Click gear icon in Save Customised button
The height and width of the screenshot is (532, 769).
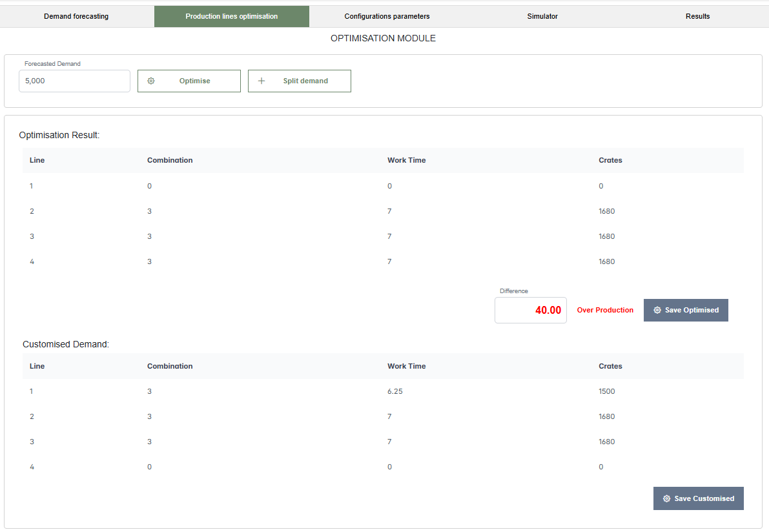666,499
